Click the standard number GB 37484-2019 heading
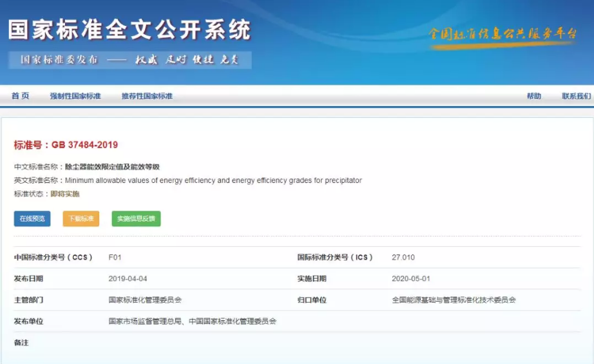594x364 pixels. [66, 145]
